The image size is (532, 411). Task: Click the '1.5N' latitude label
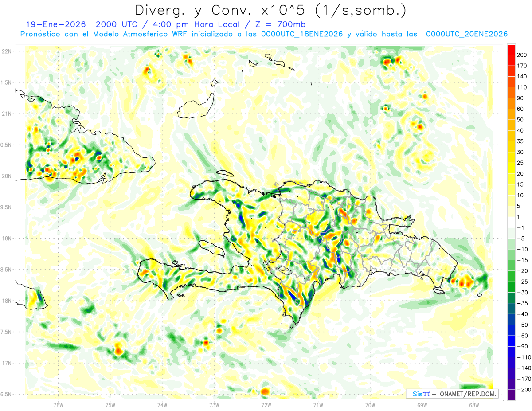[x=7, y=82]
